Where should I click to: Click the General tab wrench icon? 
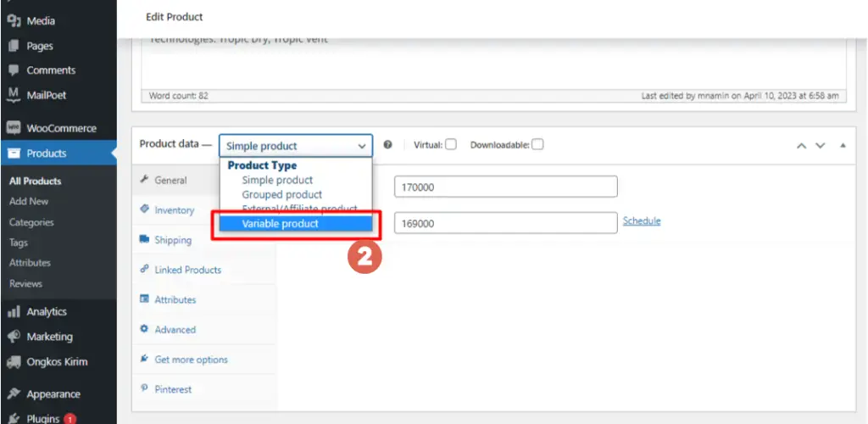point(144,180)
